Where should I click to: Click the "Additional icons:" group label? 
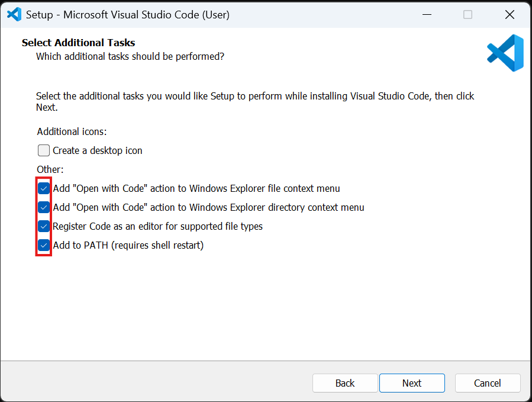tap(72, 131)
